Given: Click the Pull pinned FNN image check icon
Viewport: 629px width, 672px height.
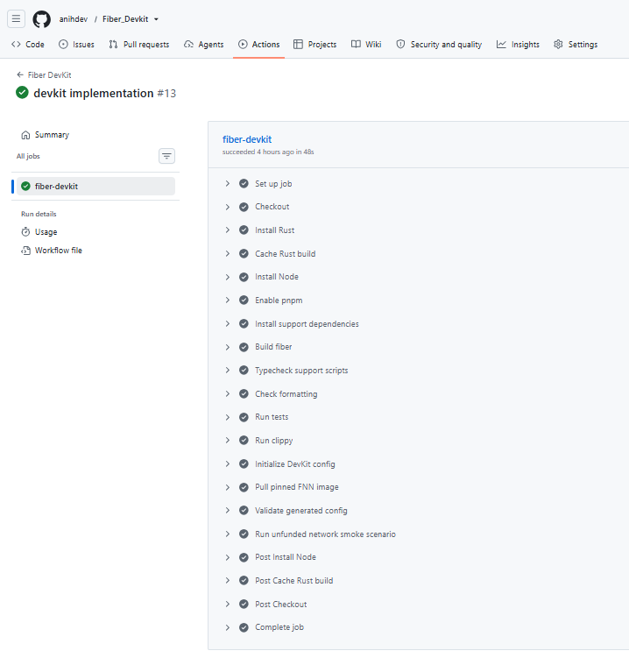Looking at the screenshot, I should [x=244, y=487].
